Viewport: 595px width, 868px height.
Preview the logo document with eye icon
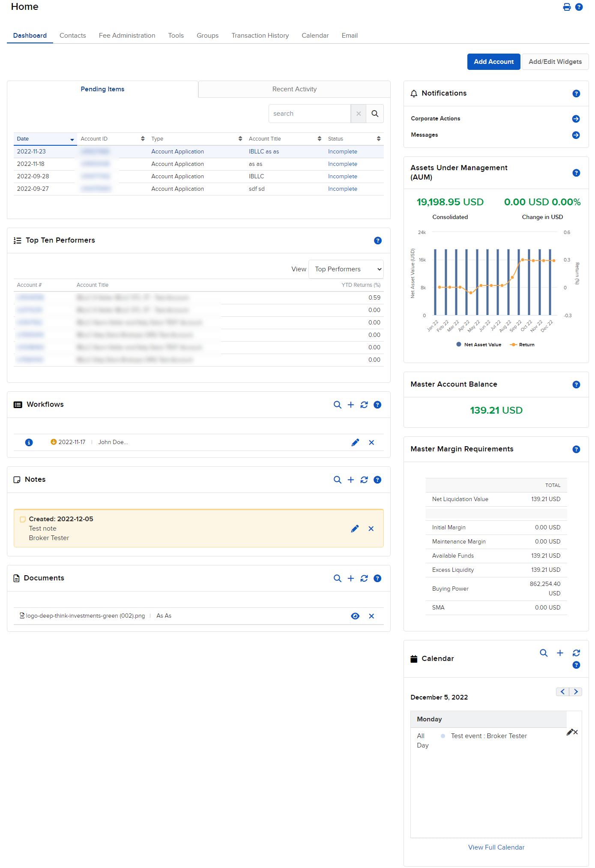click(355, 616)
